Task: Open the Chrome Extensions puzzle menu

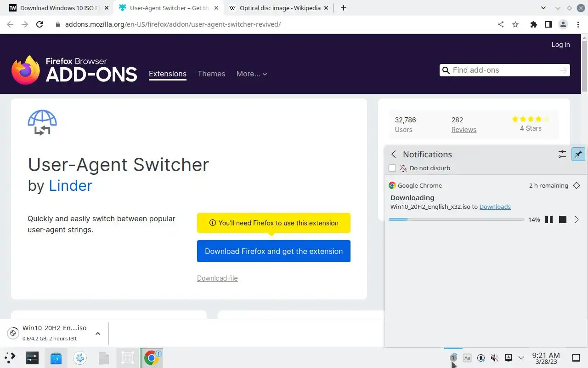Action: coord(533,24)
